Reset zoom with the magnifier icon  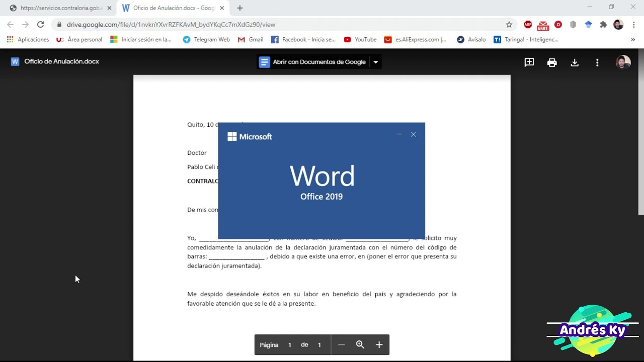[x=360, y=345]
